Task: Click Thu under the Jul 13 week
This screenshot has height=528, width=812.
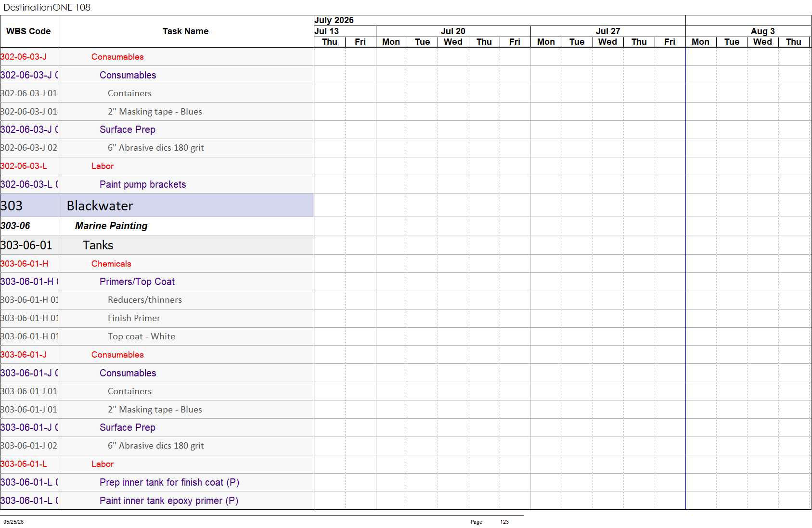Action: click(330, 42)
